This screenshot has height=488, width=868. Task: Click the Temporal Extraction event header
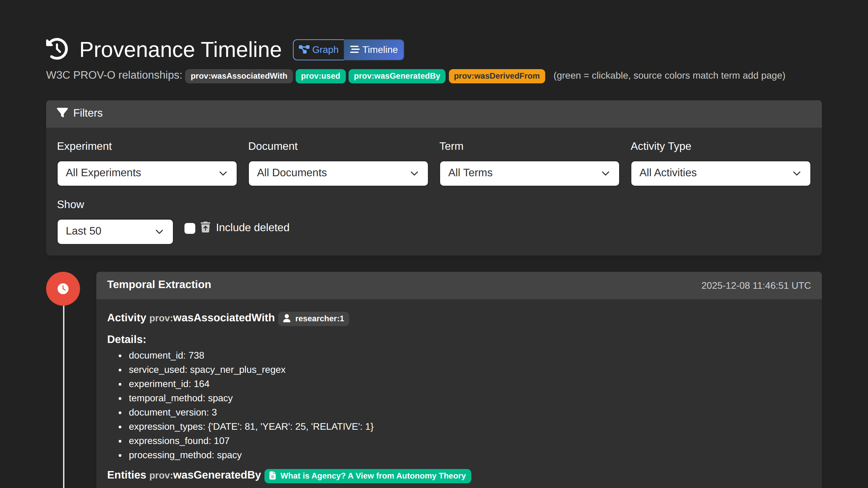(x=159, y=285)
